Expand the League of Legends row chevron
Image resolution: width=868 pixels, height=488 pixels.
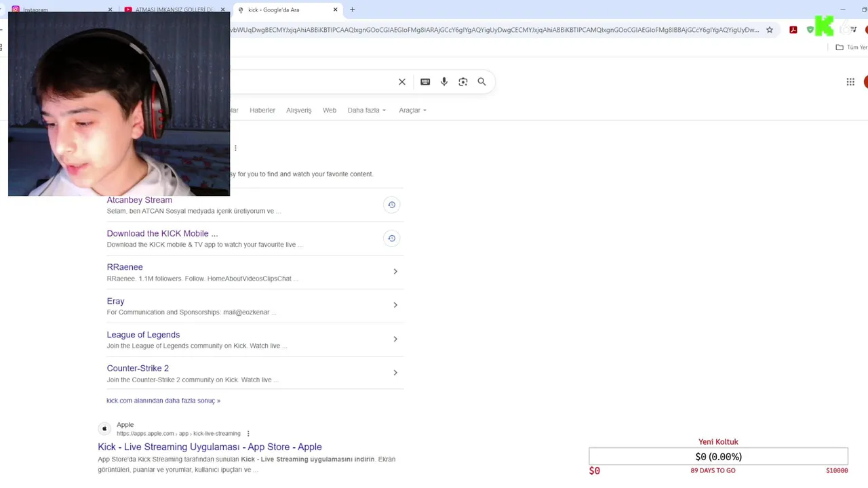(x=395, y=339)
